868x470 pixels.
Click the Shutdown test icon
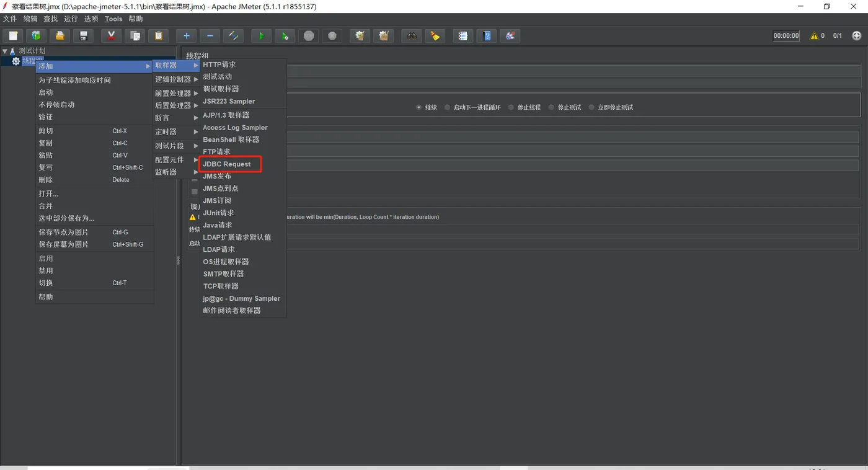332,36
